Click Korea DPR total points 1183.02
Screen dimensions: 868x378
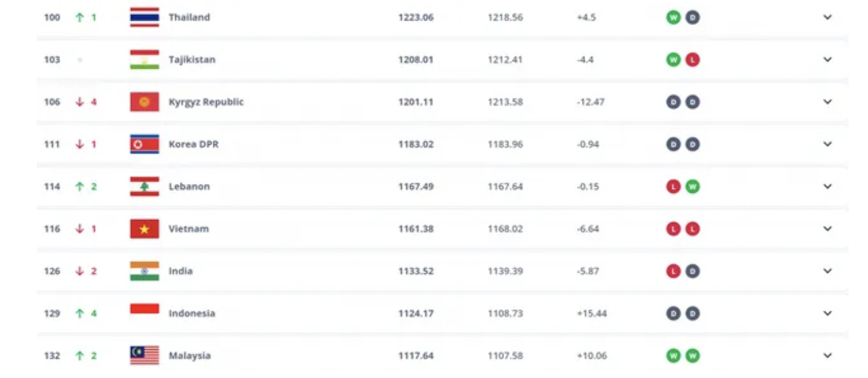click(416, 144)
